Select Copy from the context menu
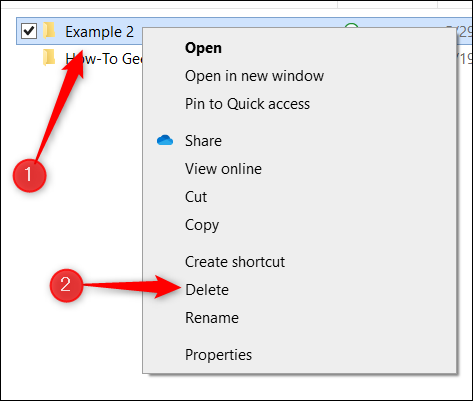473x401 pixels. [x=202, y=225]
